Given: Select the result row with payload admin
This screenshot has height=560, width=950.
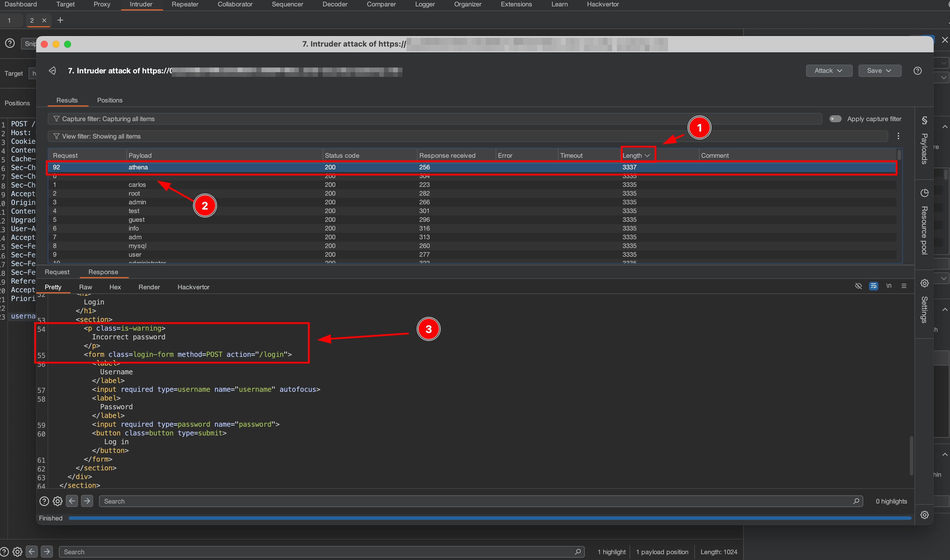Looking at the screenshot, I should [x=472, y=202].
